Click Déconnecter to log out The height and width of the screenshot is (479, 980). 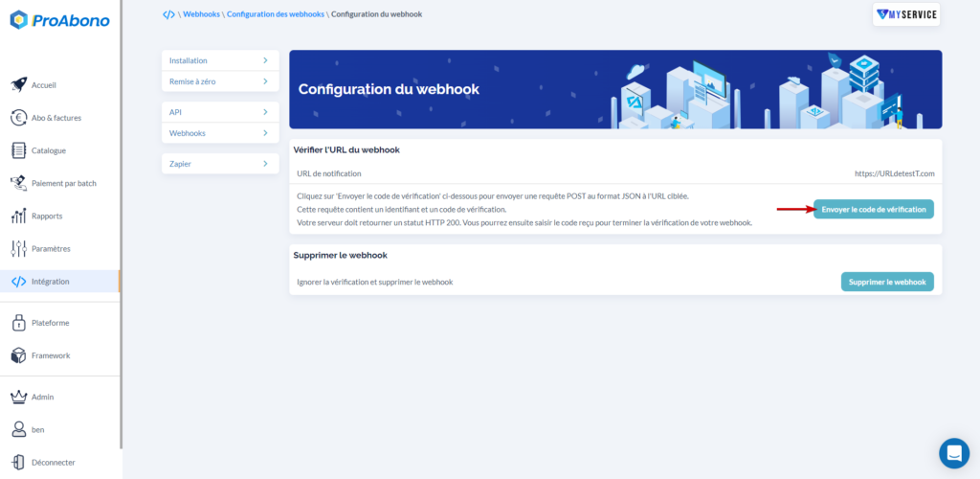pos(54,462)
